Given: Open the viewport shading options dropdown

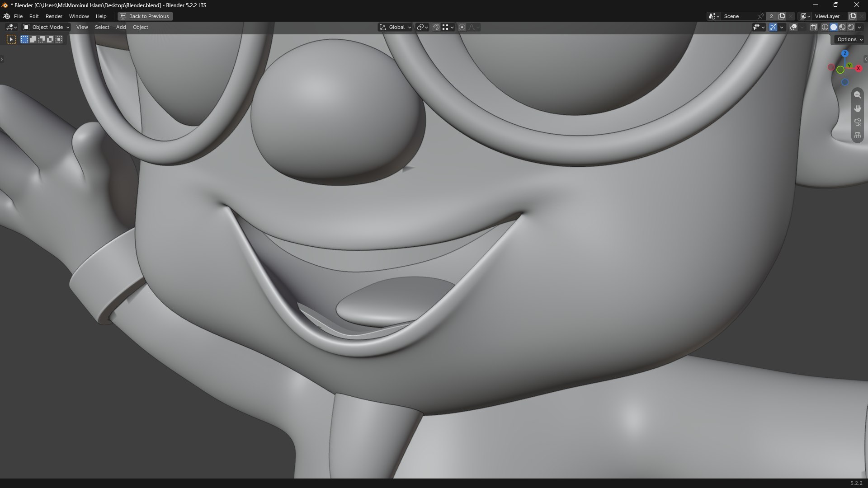Looking at the screenshot, I should coord(860,27).
